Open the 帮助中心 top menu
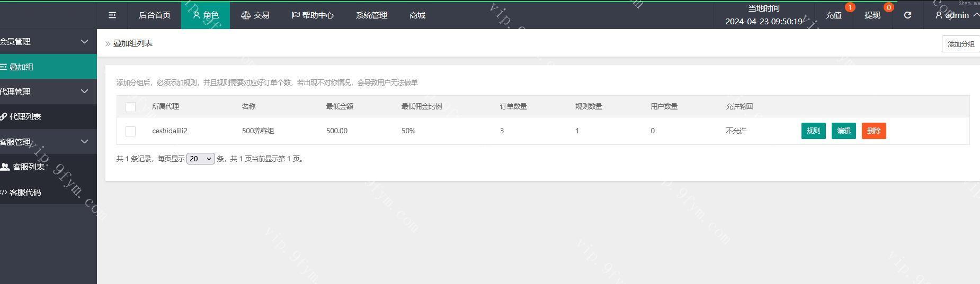The height and width of the screenshot is (284, 980). [x=313, y=15]
